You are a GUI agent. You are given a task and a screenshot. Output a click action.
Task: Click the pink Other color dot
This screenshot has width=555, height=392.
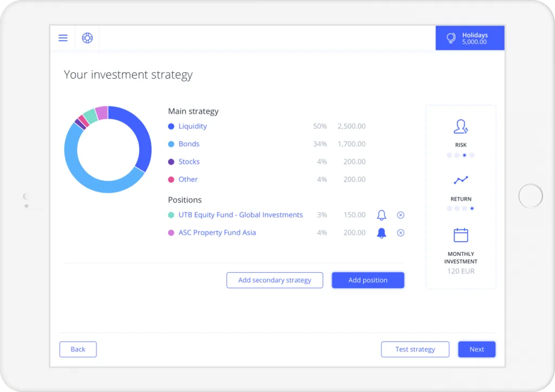[171, 179]
